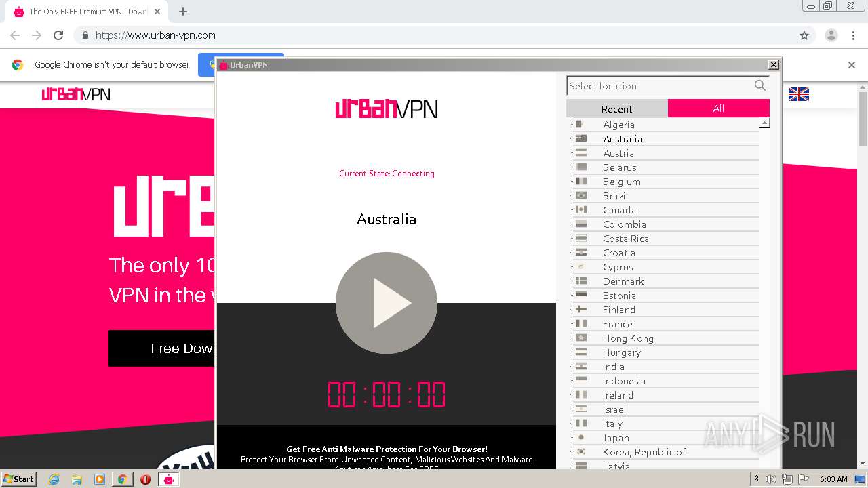Open a new Chrome tab
The image size is (868, 488).
pos(183,12)
